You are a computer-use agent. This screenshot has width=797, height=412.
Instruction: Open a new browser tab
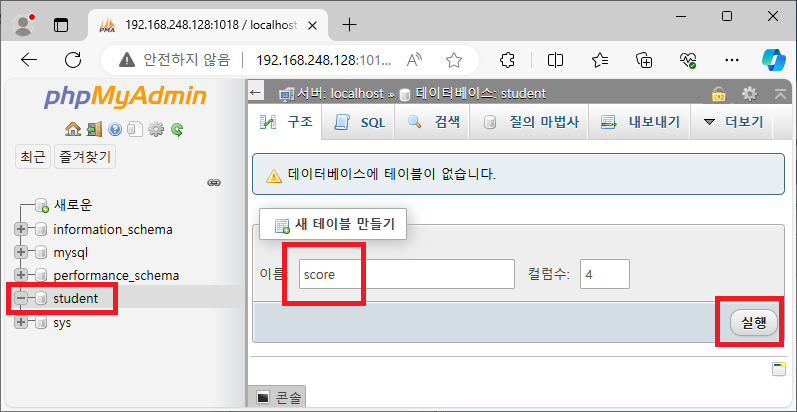click(x=349, y=24)
